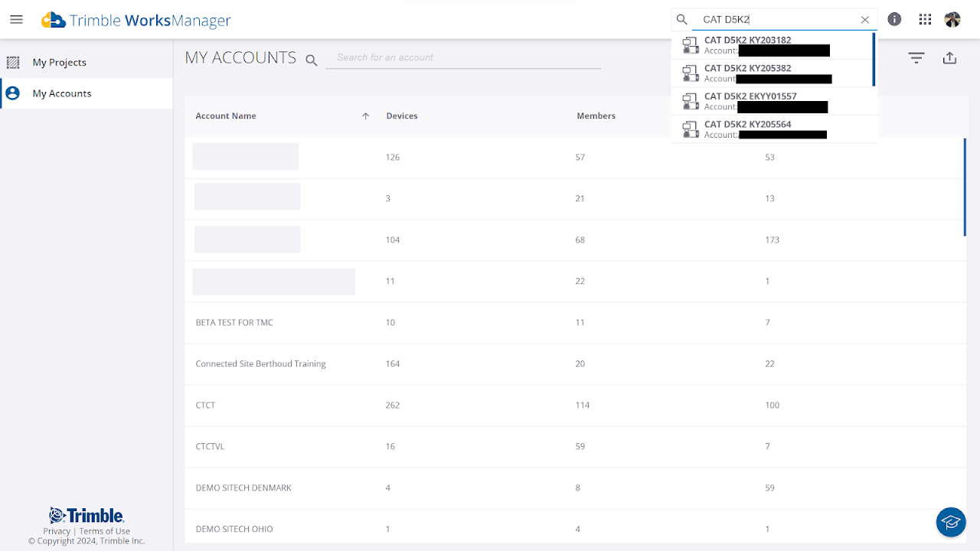The image size is (980, 551).
Task: Click device icon for CAT D5K2 KY205382
Action: pos(691,73)
